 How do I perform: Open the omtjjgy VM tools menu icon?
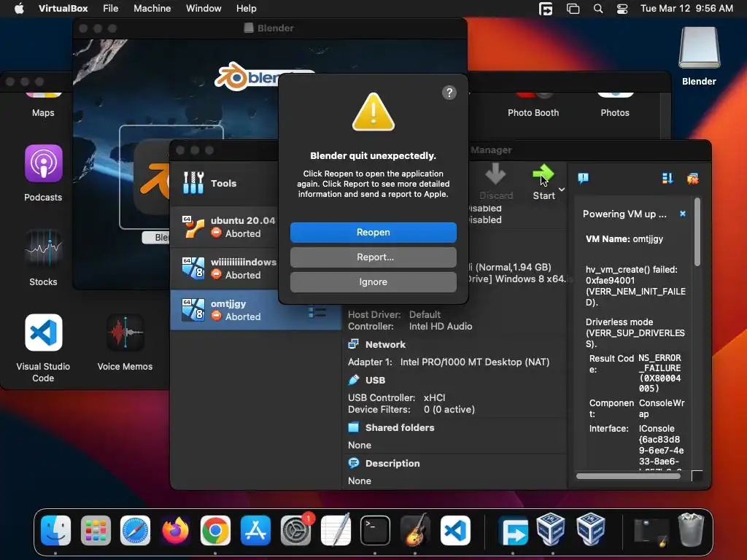(317, 312)
